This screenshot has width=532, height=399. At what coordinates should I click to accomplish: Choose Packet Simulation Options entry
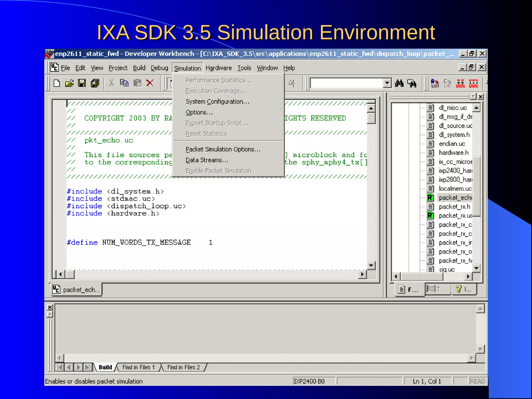(x=228, y=149)
